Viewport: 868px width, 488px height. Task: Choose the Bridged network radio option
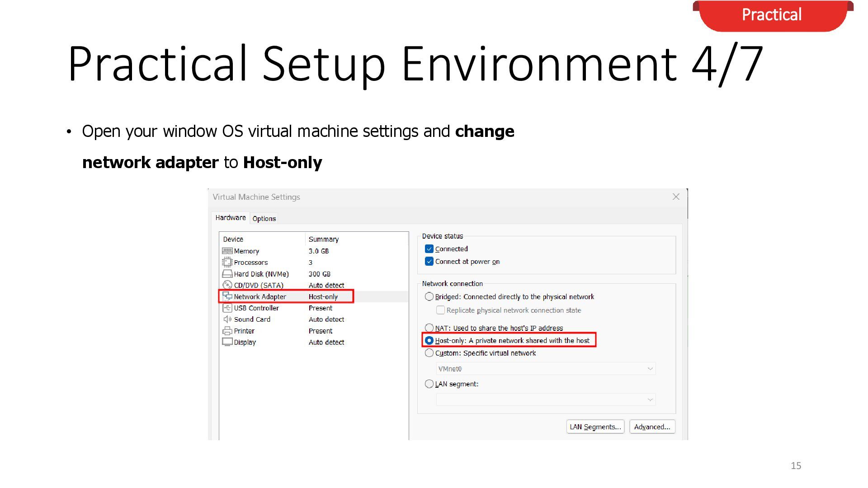[429, 296]
